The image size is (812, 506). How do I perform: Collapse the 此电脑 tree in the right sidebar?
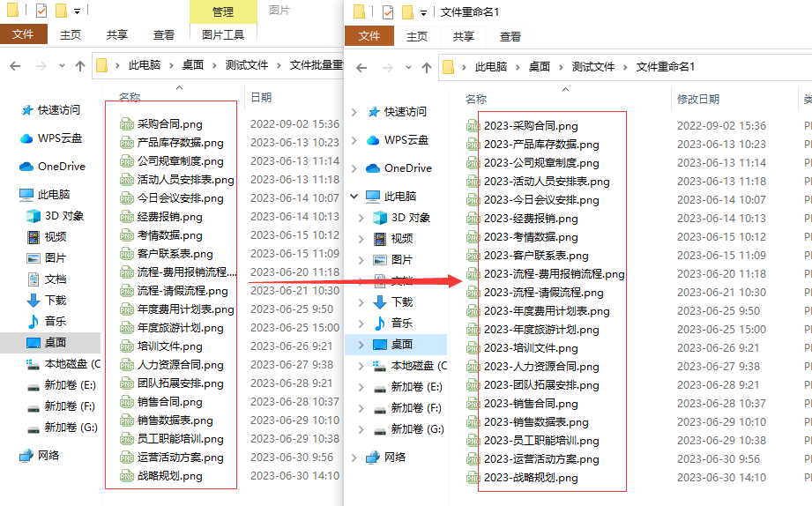(x=354, y=197)
